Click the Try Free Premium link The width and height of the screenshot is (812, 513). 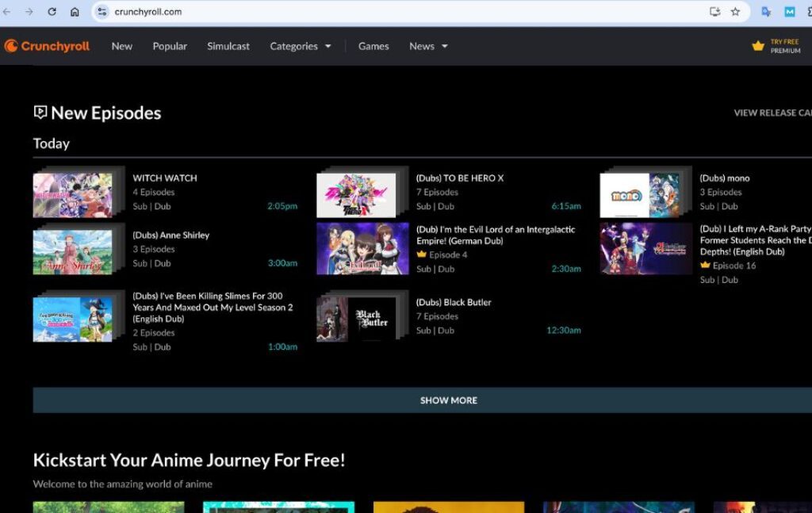(785, 46)
